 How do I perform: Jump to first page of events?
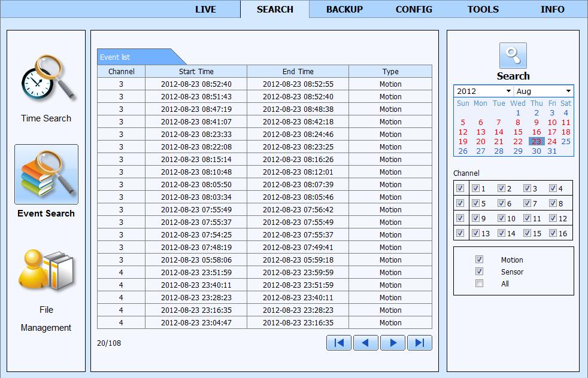tap(339, 343)
